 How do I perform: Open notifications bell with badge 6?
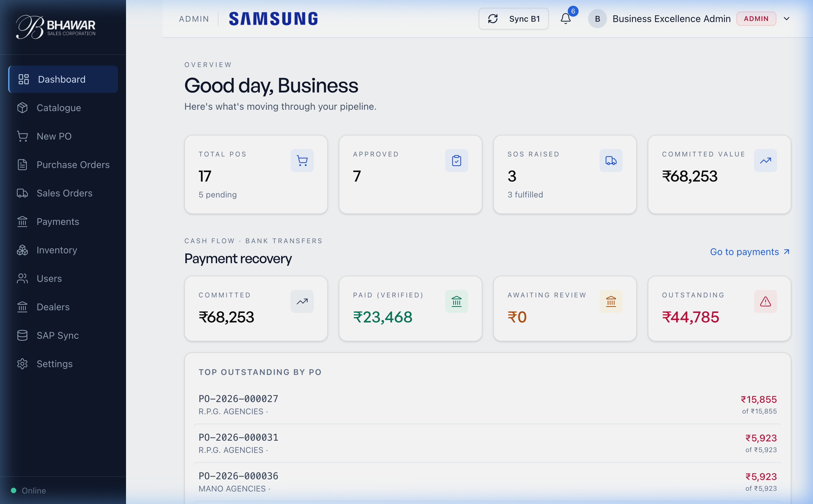566,19
